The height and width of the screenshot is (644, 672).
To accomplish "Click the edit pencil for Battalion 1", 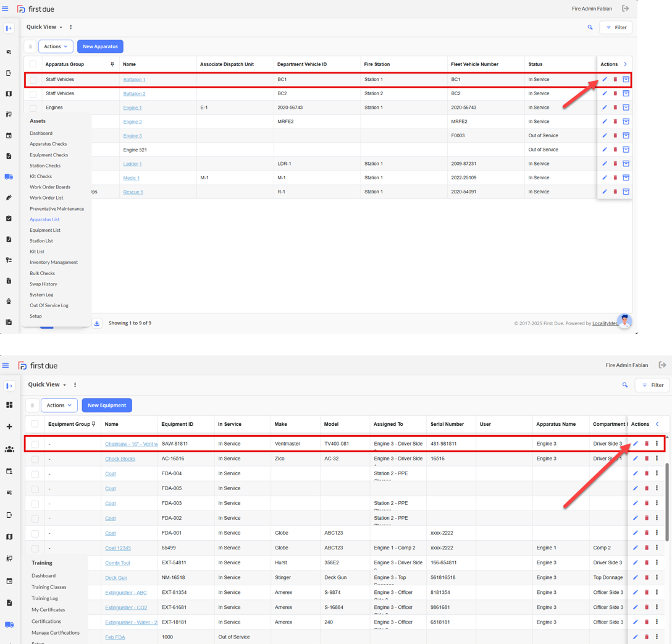I will (605, 80).
